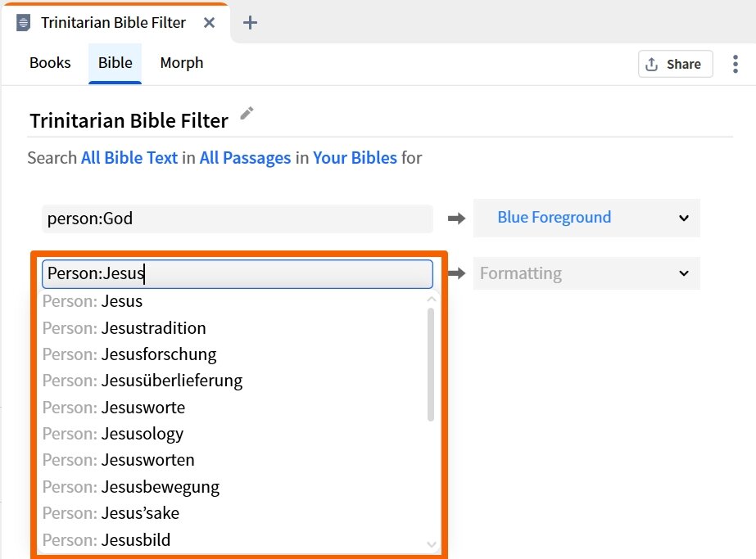Open the Share menu
756x559 pixels.
coord(674,63)
